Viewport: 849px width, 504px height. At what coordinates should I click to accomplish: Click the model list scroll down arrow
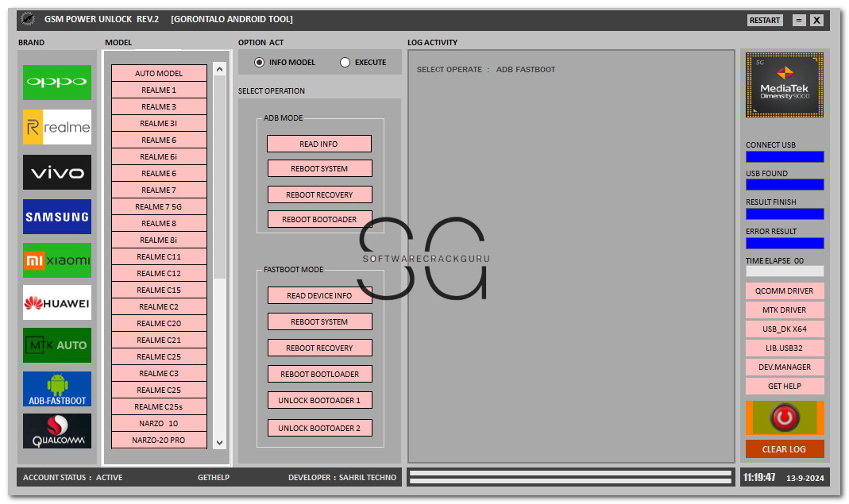coord(219,442)
